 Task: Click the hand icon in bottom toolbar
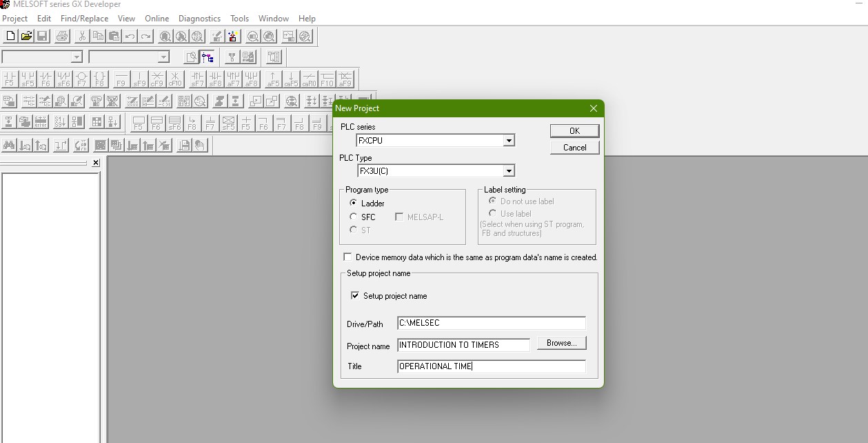[201, 145]
